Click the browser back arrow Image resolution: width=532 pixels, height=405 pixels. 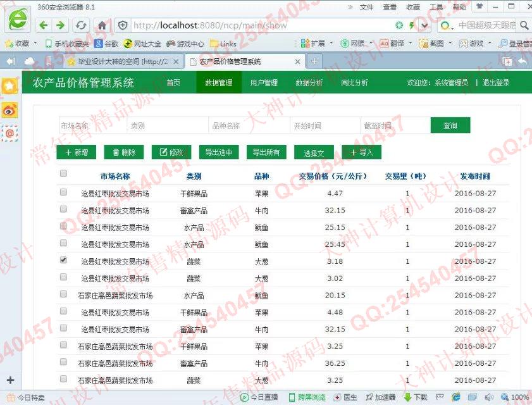tap(44, 25)
